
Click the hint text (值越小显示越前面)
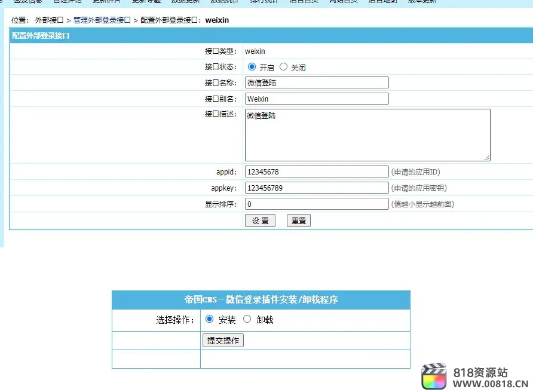click(x=422, y=204)
